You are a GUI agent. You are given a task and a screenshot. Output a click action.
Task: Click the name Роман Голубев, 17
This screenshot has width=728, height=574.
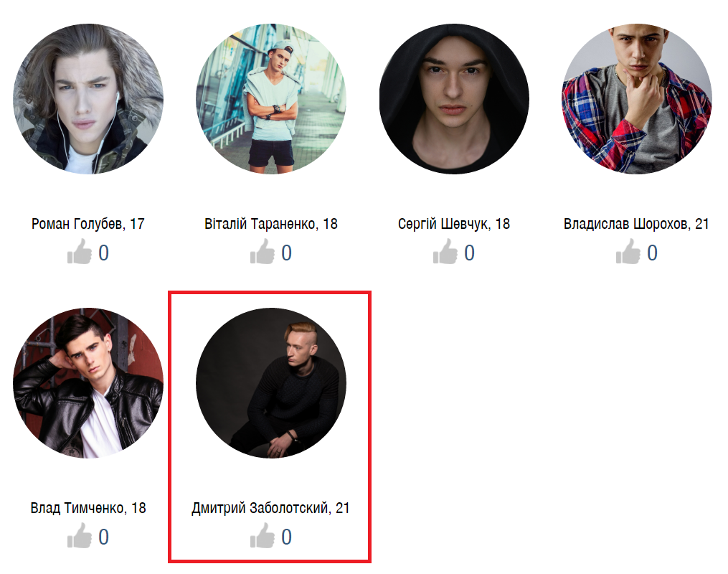tap(88, 224)
